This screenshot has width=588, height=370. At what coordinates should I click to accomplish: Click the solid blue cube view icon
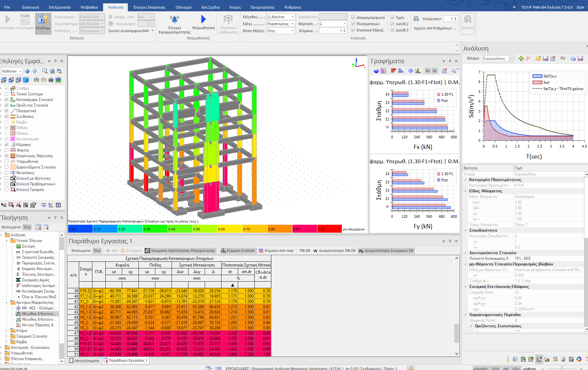click(26, 80)
